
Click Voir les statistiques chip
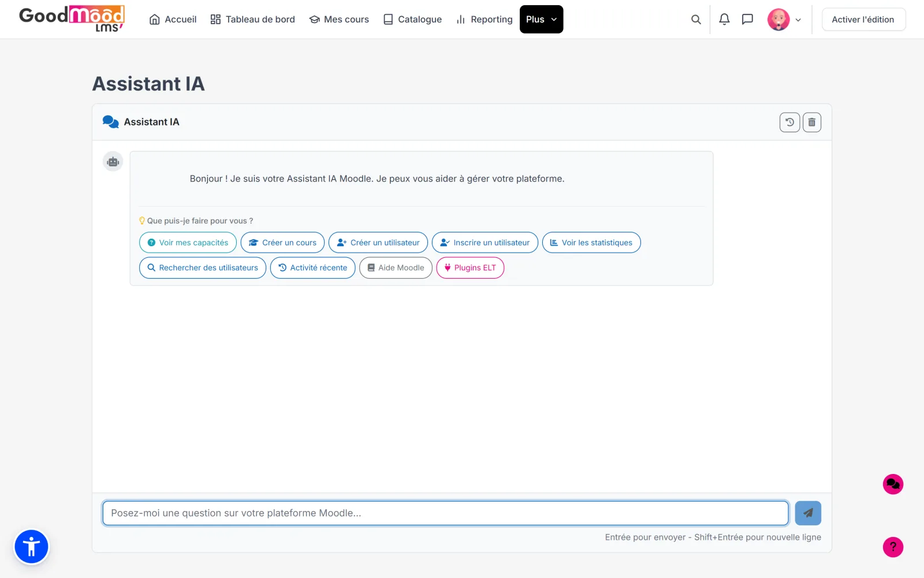coord(591,243)
